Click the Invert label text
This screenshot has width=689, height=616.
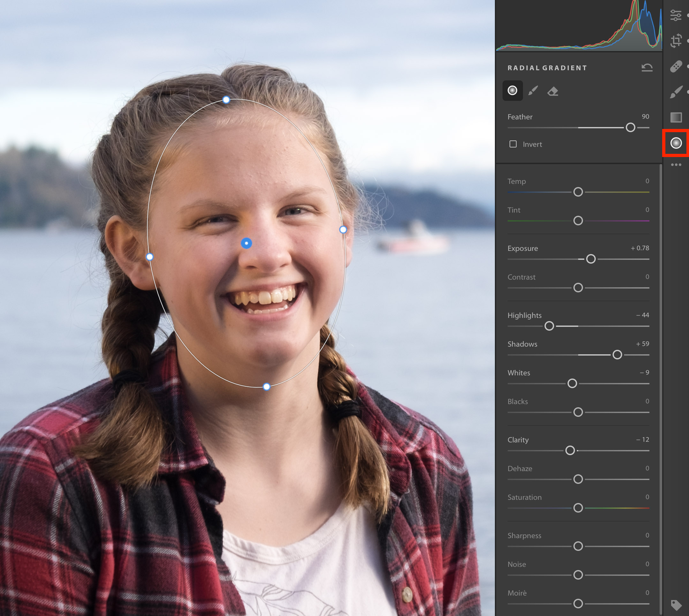click(x=532, y=145)
